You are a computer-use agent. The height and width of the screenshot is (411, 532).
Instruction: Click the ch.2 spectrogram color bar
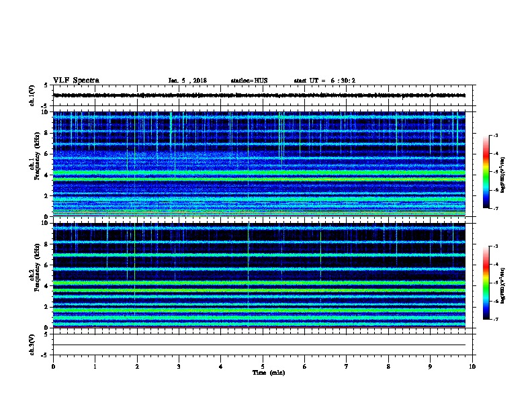pos(486,283)
